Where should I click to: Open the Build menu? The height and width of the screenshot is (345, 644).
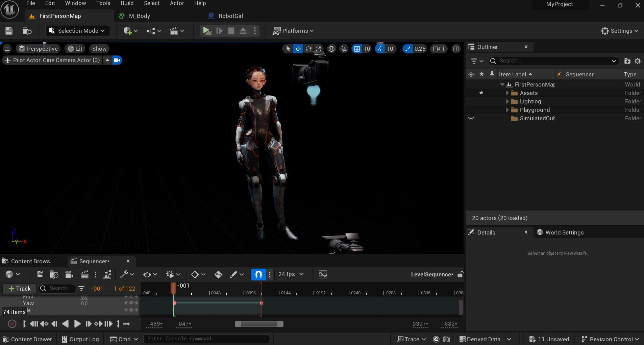(127, 3)
